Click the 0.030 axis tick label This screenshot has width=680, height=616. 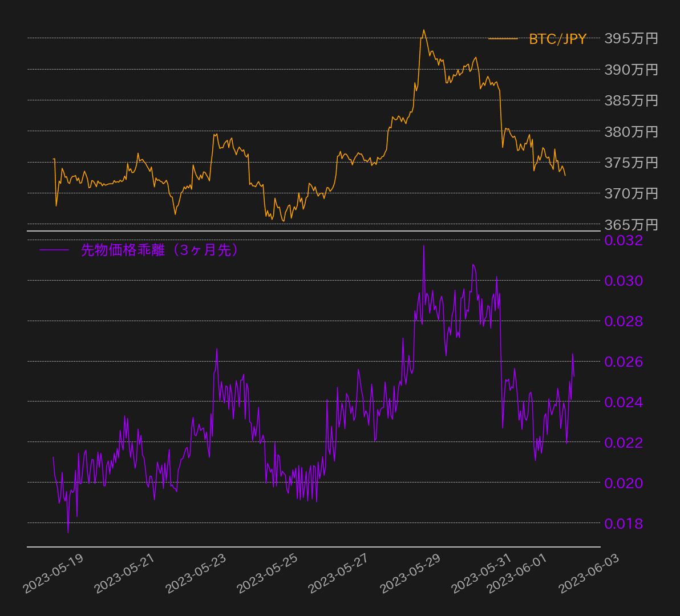pos(624,281)
